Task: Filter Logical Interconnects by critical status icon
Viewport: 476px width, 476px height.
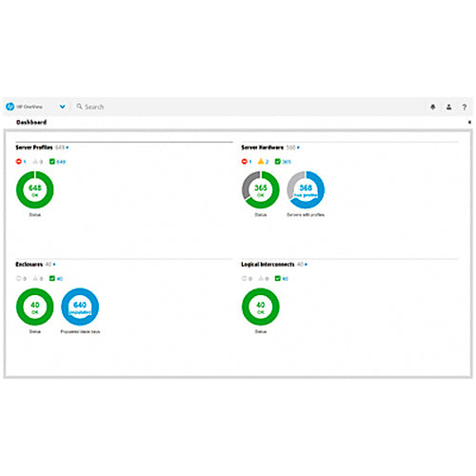Action: [244, 279]
